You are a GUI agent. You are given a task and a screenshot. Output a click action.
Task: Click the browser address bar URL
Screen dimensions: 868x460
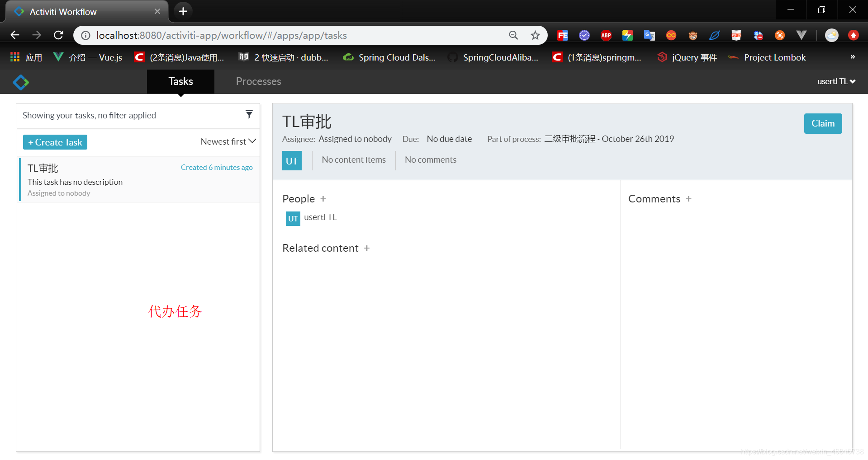222,35
